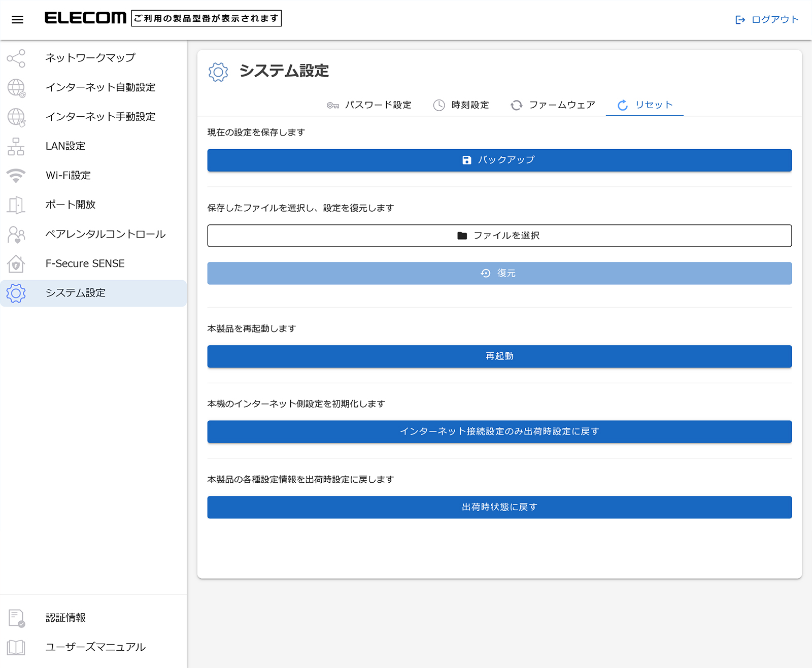Click the user manual book icon
Screen dimensions: 812x668
pyautogui.click(x=16, y=647)
